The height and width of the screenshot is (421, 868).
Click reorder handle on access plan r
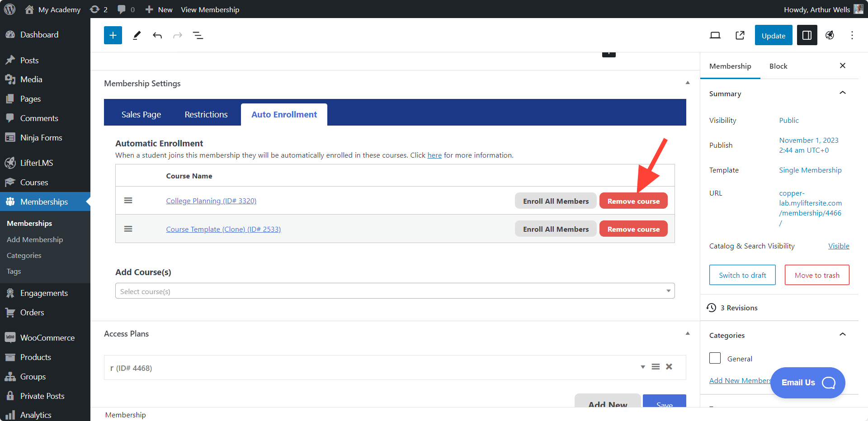tap(656, 367)
